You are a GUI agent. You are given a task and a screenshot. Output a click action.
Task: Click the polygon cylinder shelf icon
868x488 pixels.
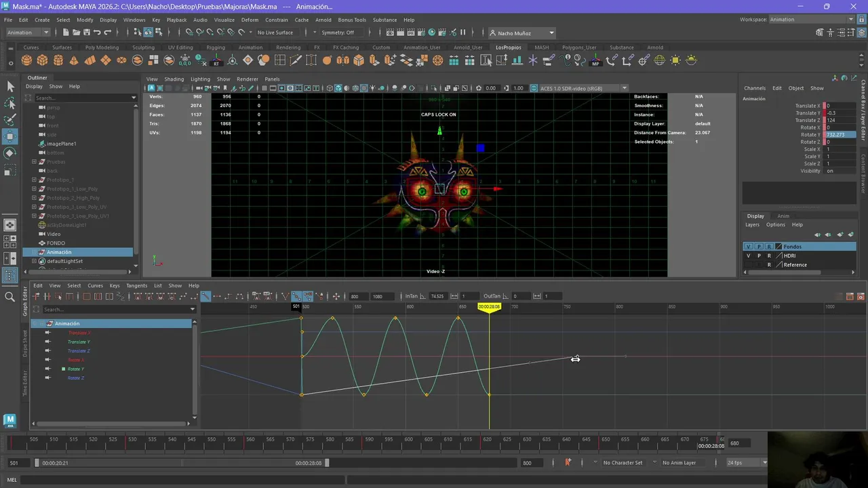coord(58,60)
